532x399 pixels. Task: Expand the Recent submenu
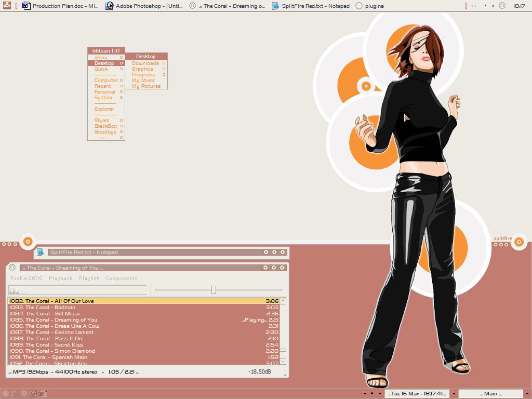pyautogui.click(x=106, y=86)
